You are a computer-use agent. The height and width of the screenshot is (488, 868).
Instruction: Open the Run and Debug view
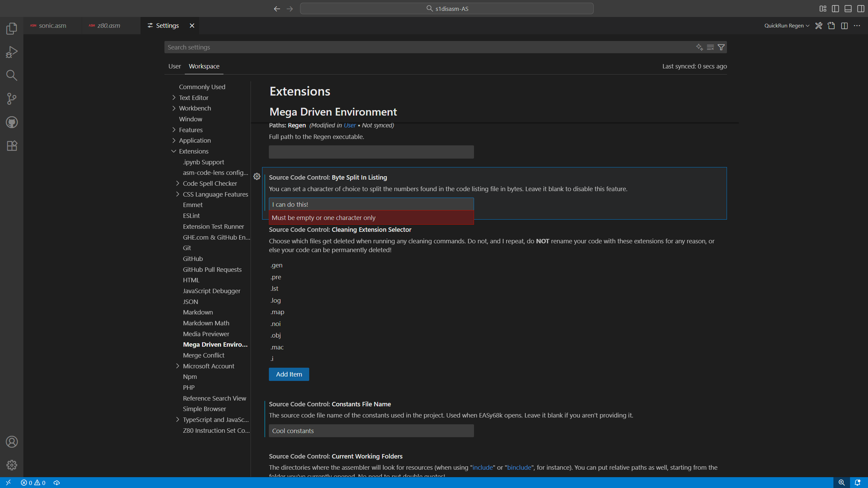12,52
